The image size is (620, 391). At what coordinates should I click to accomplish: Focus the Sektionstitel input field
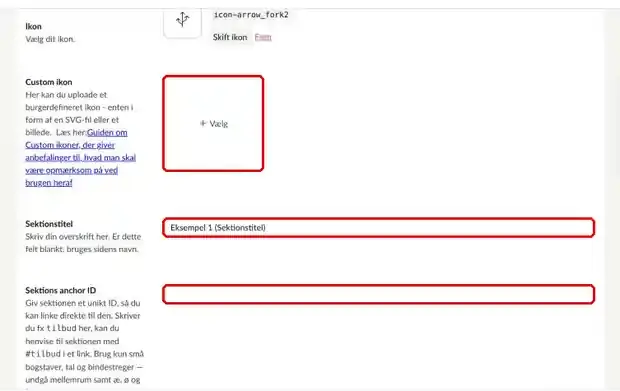pos(378,228)
